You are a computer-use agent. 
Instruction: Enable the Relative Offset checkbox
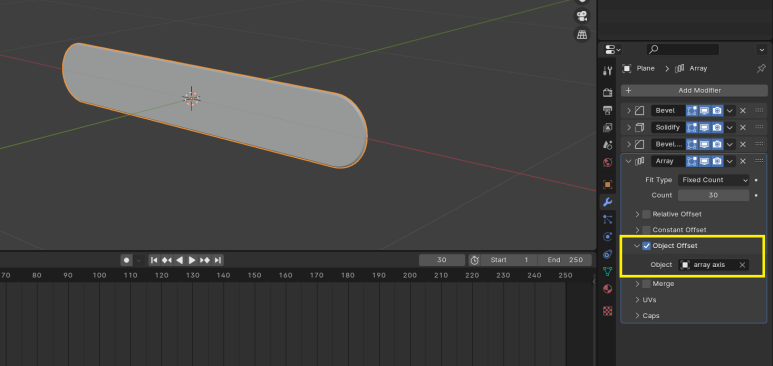(x=646, y=214)
